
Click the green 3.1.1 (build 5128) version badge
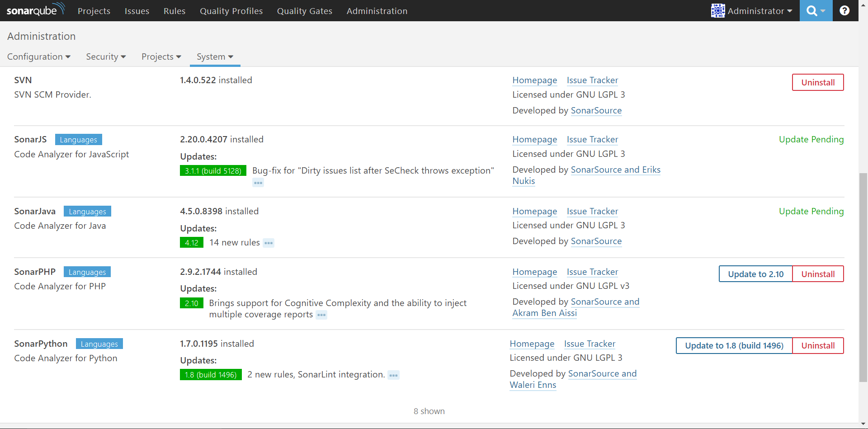tap(213, 170)
